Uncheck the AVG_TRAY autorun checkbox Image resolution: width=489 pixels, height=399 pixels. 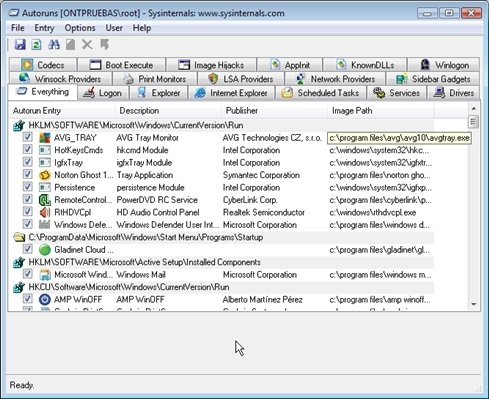pos(28,137)
